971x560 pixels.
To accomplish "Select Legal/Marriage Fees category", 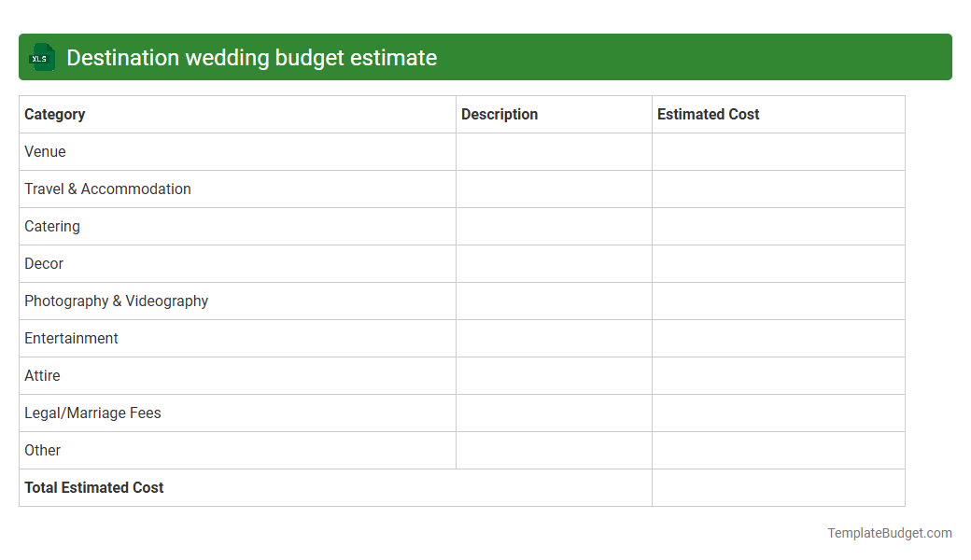I will (92, 413).
